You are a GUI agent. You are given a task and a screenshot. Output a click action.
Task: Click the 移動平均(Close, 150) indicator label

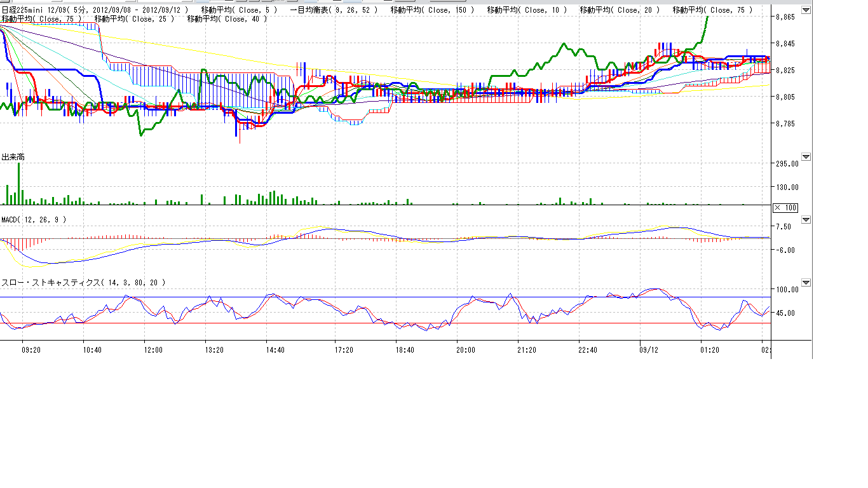[x=432, y=10]
